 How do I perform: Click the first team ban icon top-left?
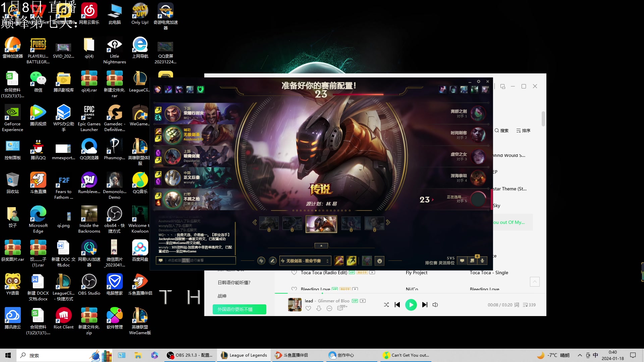(x=158, y=89)
